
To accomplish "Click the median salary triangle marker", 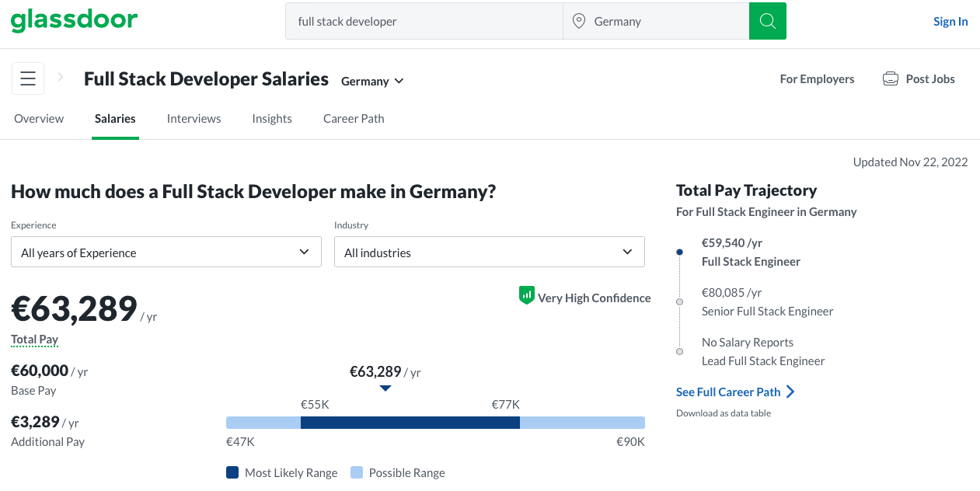I will (x=385, y=388).
